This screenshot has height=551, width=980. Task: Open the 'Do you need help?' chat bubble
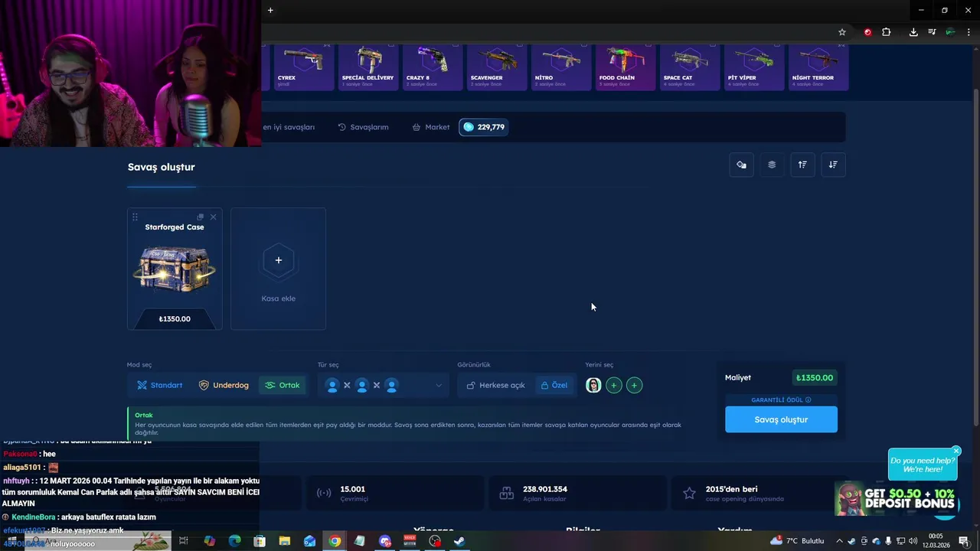[x=922, y=465]
